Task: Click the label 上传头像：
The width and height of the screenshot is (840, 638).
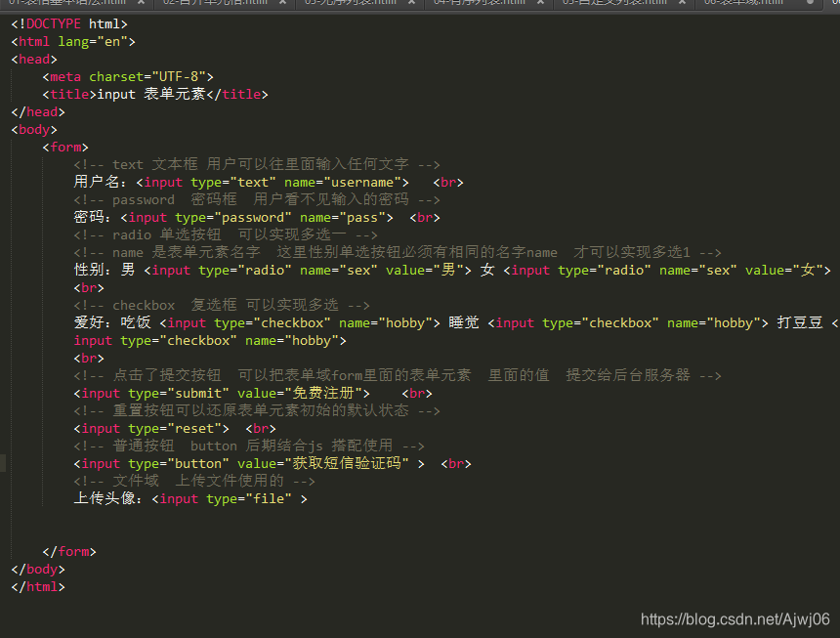Action: (108, 498)
